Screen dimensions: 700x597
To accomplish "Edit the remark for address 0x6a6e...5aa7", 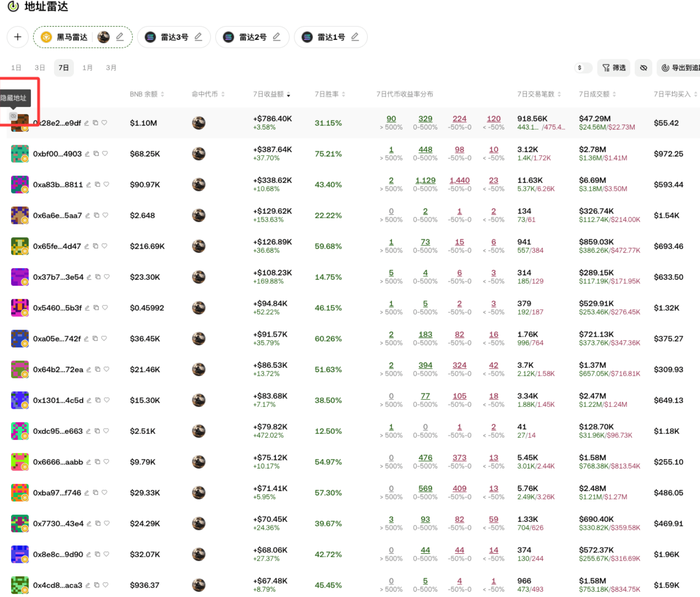I will click(x=87, y=216).
